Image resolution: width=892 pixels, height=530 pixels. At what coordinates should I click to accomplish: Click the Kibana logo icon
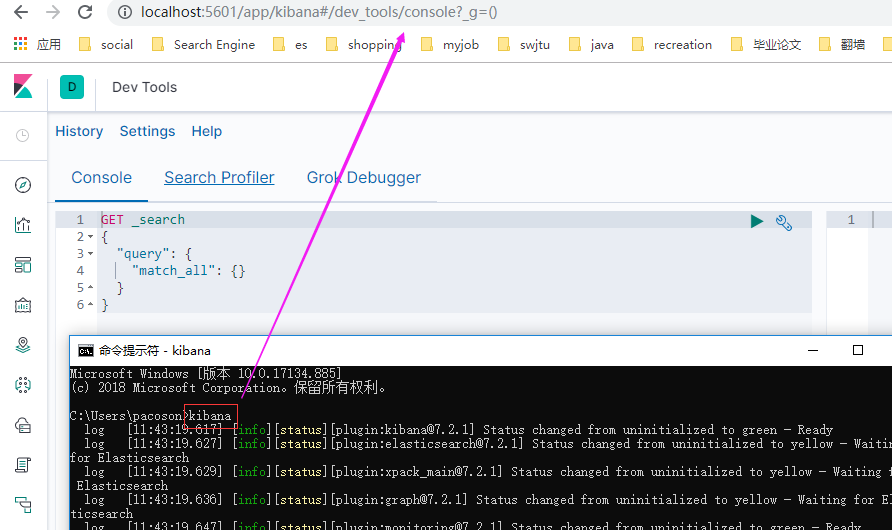coord(23,86)
